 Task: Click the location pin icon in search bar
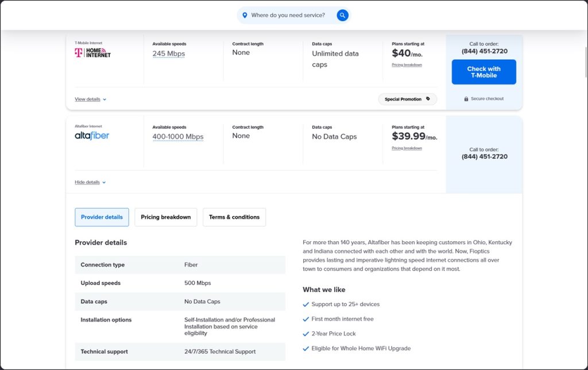tap(245, 16)
